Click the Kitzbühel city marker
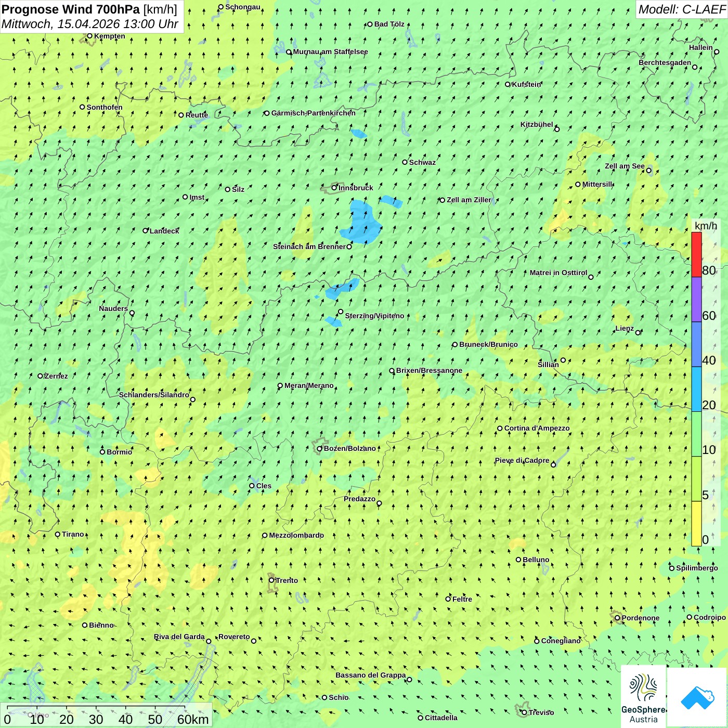 (557, 129)
